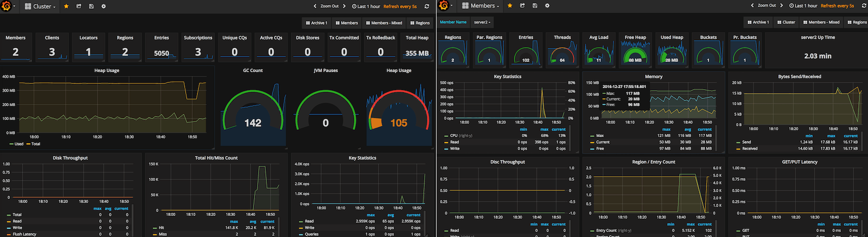
Task: Click the GC Count panel title
Action: [252, 71]
